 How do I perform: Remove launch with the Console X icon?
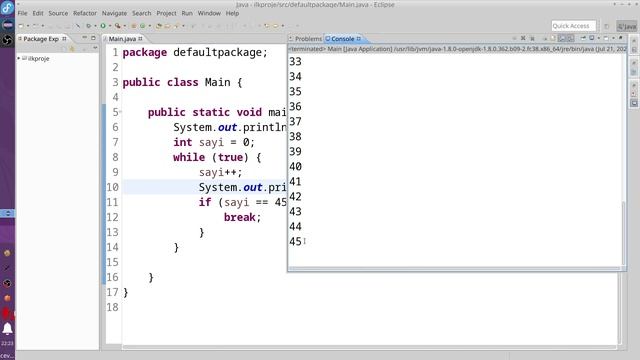(x=523, y=38)
